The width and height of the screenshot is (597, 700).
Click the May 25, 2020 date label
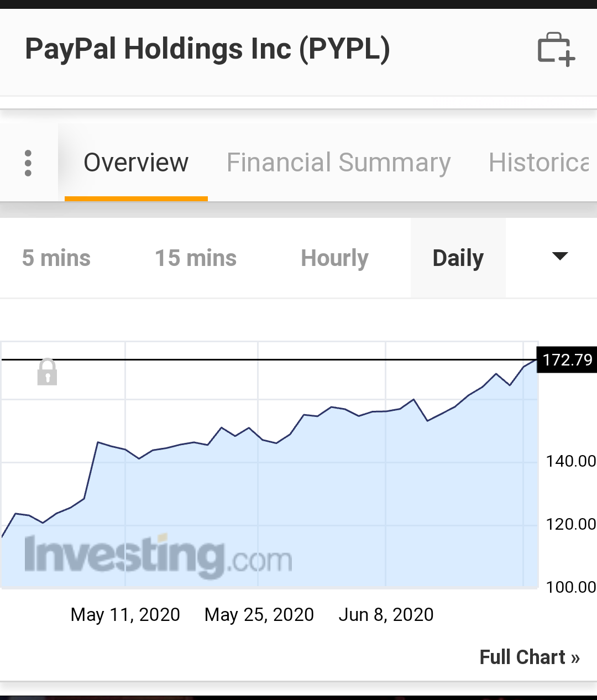[259, 614]
